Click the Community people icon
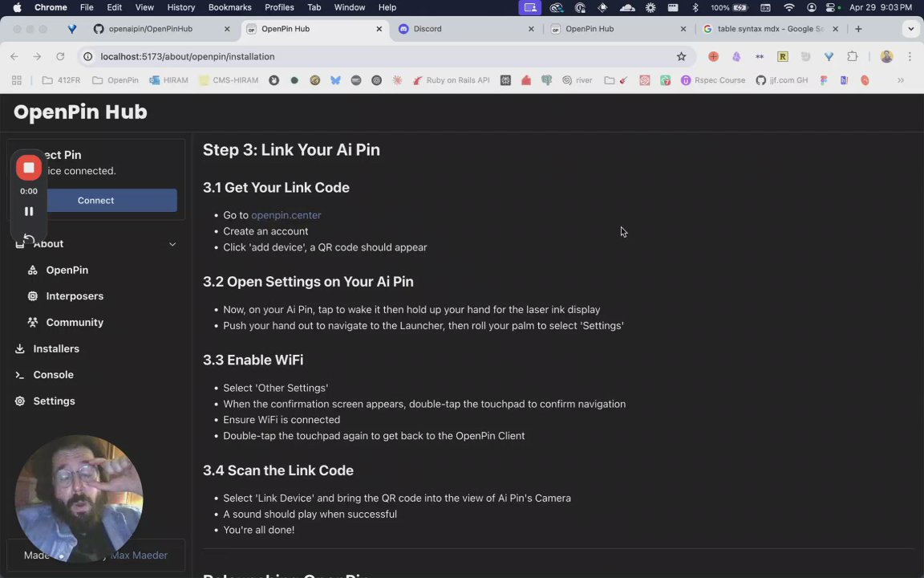This screenshot has width=924, height=578. [32, 323]
